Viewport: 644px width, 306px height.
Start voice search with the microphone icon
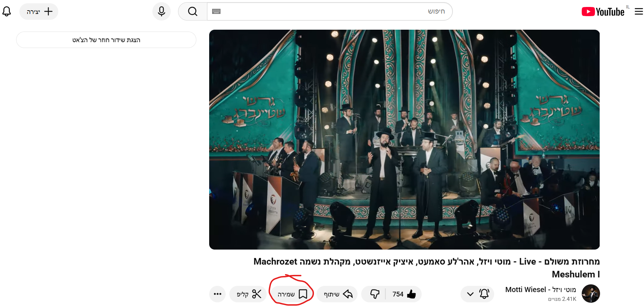(x=162, y=11)
